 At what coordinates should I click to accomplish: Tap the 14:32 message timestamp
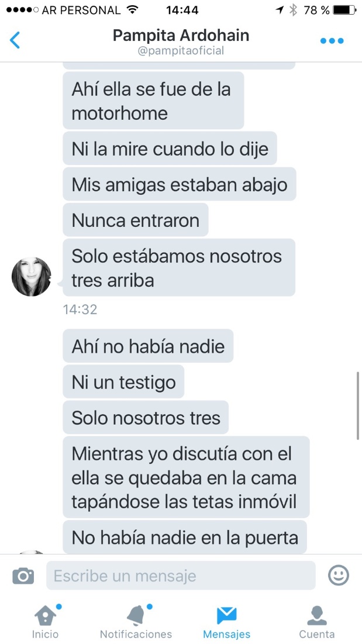80,309
